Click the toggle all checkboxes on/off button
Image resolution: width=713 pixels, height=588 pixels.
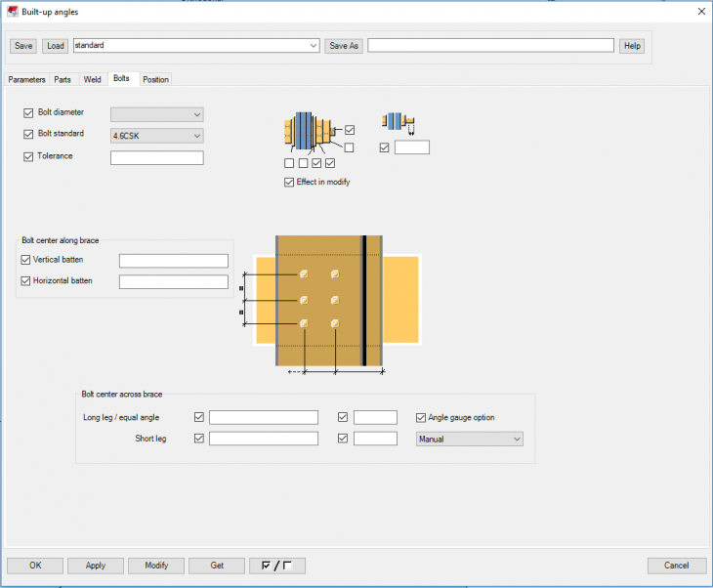click(277, 566)
